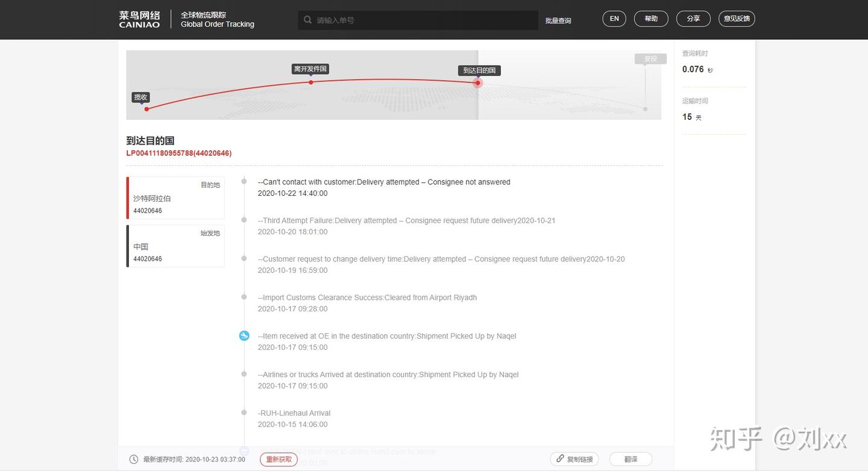Select the 妥投 delivered marker
Image resolution: width=868 pixels, height=474 pixels.
click(650, 59)
